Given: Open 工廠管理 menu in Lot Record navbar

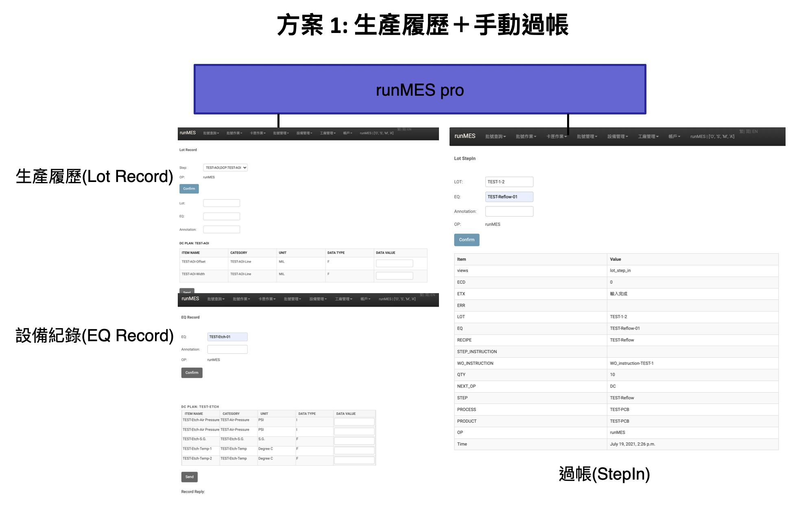Looking at the screenshot, I should (327, 133).
